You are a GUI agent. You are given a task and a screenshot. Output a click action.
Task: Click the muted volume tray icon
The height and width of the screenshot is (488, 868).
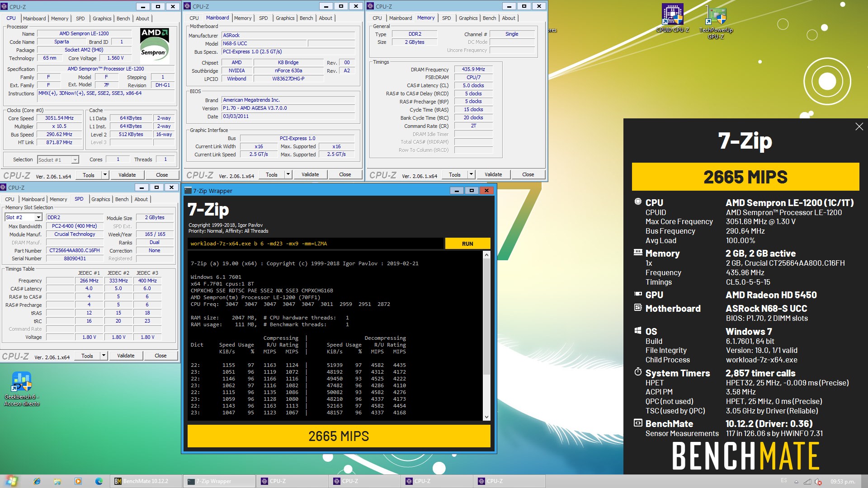pos(818,482)
